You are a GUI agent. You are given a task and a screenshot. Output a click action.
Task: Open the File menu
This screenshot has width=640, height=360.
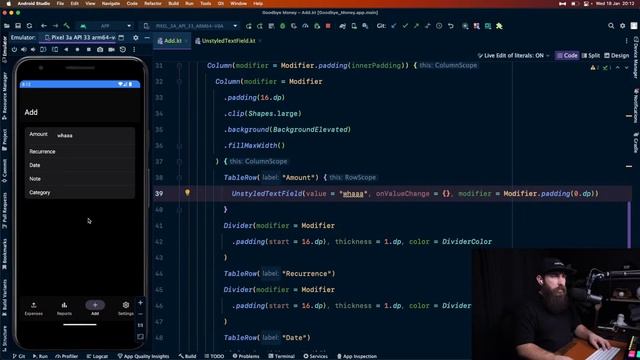pyautogui.click(x=60, y=3)
